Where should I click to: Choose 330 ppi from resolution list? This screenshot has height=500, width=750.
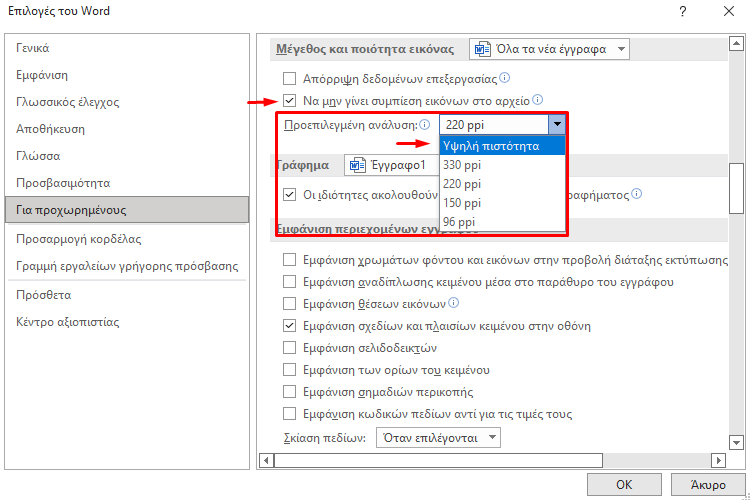click(x=502, y=165)
